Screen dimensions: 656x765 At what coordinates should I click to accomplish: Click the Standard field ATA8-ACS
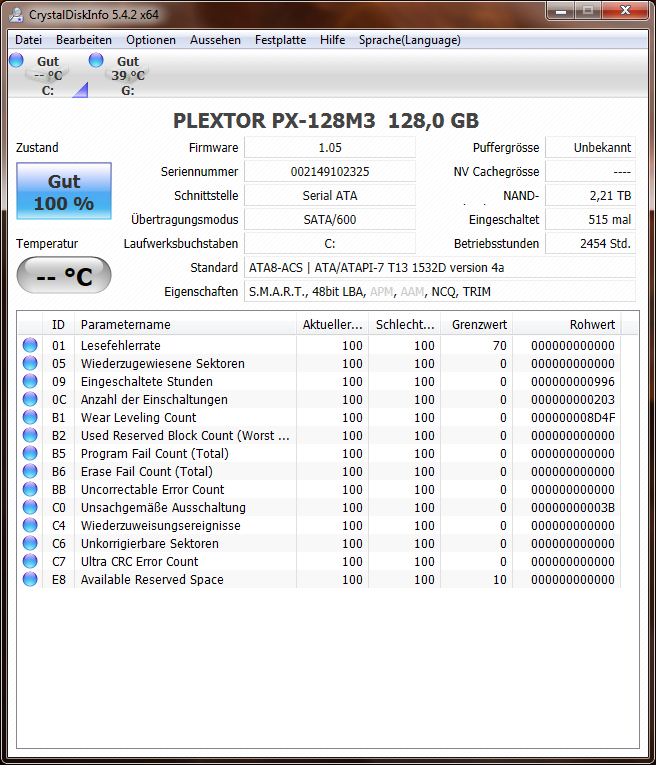point(440,267)
